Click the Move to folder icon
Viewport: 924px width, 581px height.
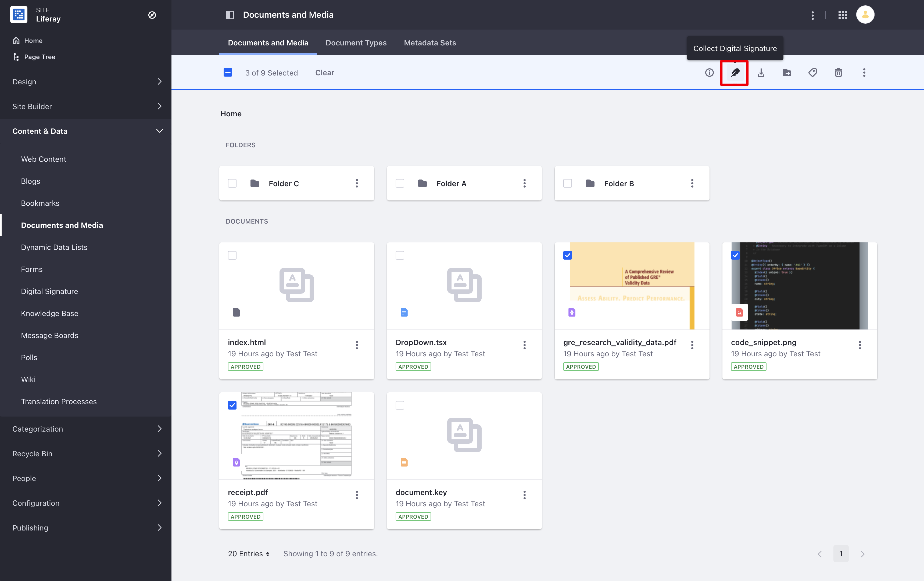(x=787, y=72)
